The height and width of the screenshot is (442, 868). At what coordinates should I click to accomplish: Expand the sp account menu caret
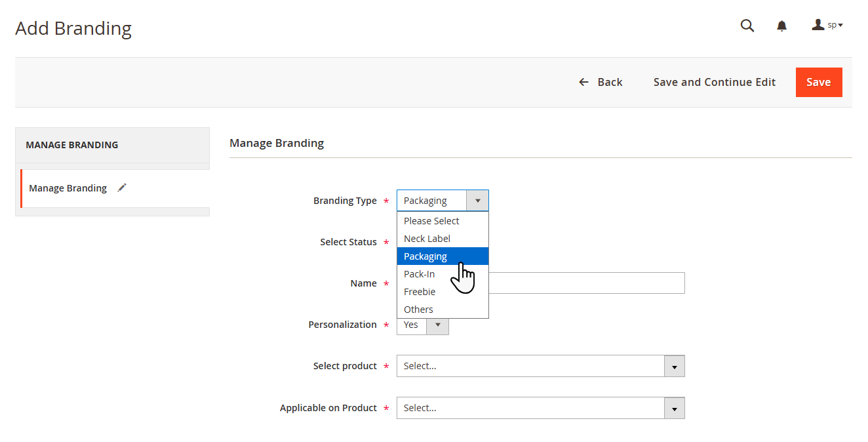tap(840, 26)
